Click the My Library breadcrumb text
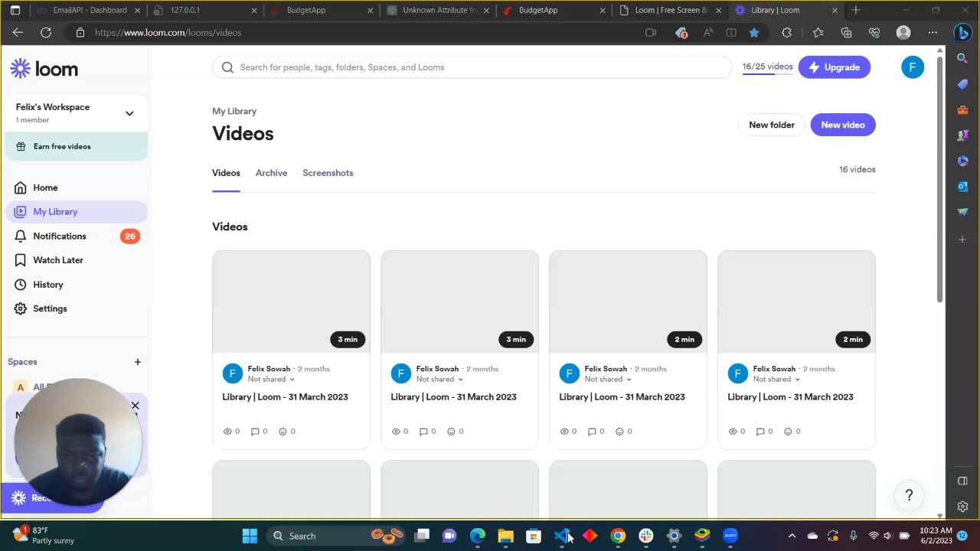980x551 pixels. pos(234,111)
